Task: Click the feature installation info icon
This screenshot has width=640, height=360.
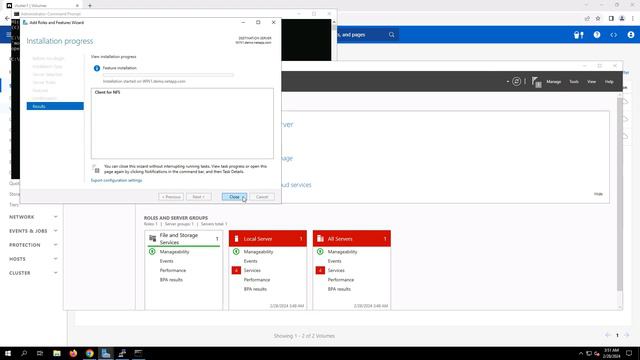Action: (97, 68)
